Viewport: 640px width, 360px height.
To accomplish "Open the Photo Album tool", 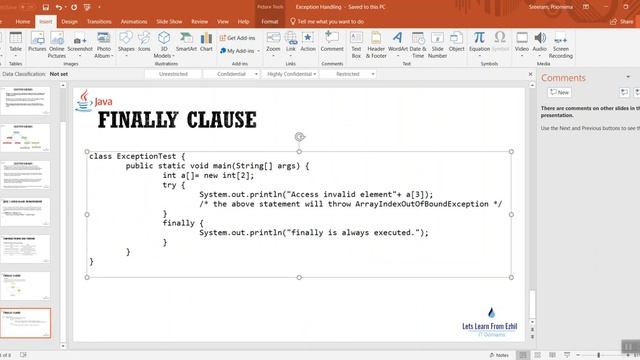I will 104,45.
